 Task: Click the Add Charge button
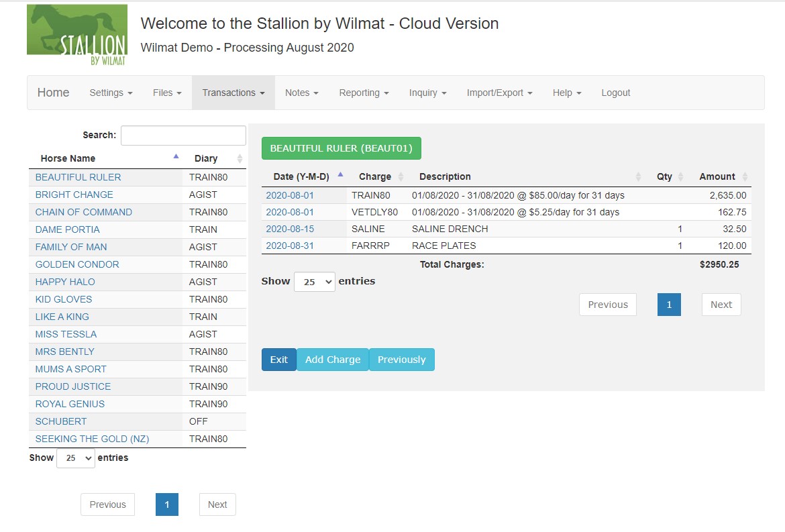click(333, 360)
